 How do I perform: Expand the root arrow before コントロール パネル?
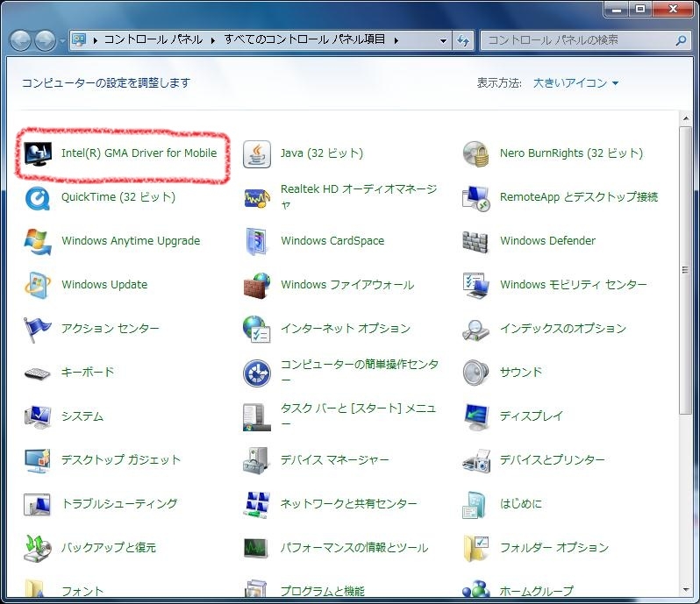tap(95, 40)
